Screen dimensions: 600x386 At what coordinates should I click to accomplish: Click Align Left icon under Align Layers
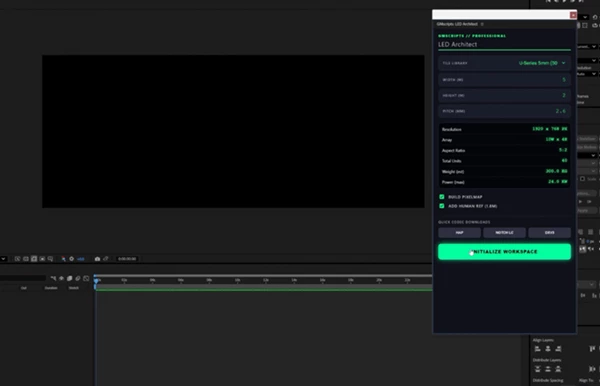coord(538,349)
